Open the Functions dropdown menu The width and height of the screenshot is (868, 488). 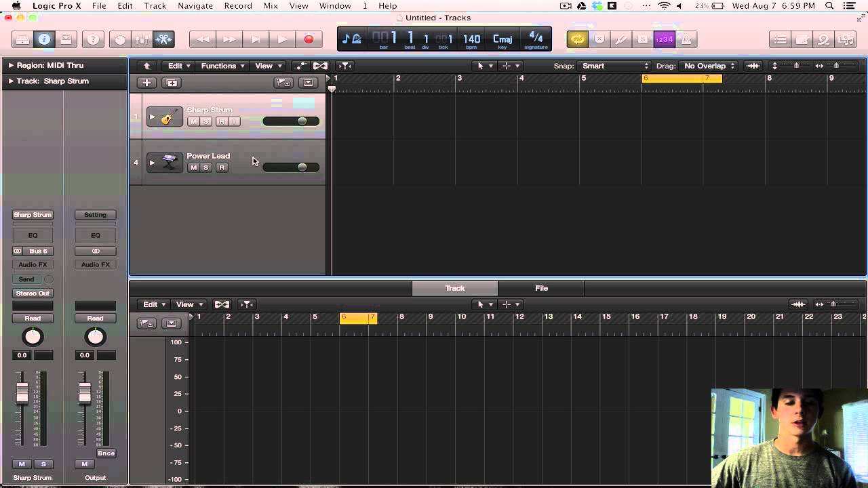click(x=222, y=66)
